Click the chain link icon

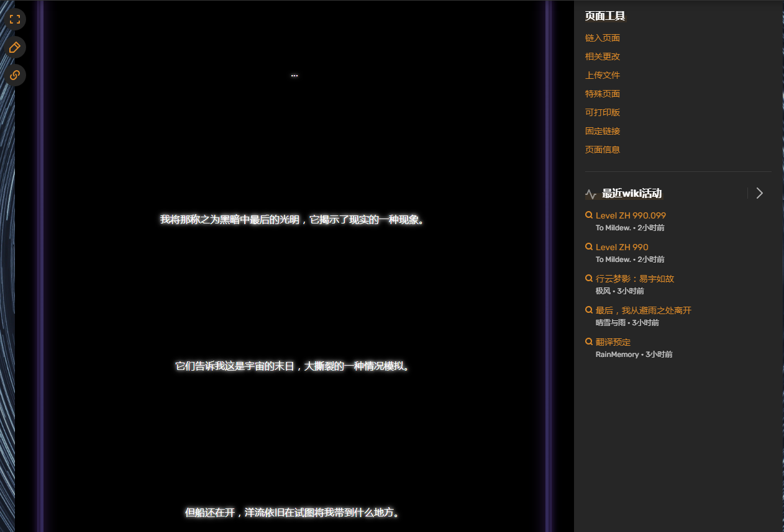15,75
